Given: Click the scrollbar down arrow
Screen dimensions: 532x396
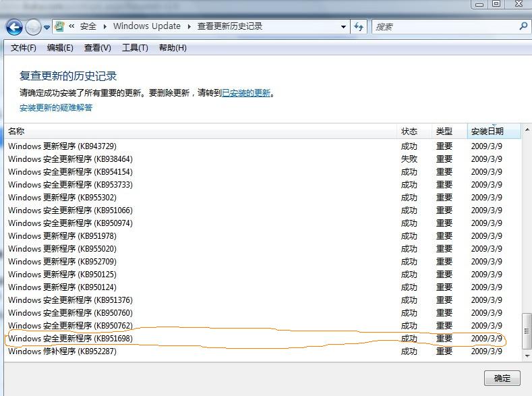Looking at the screenshot, I should pos(527,356).
